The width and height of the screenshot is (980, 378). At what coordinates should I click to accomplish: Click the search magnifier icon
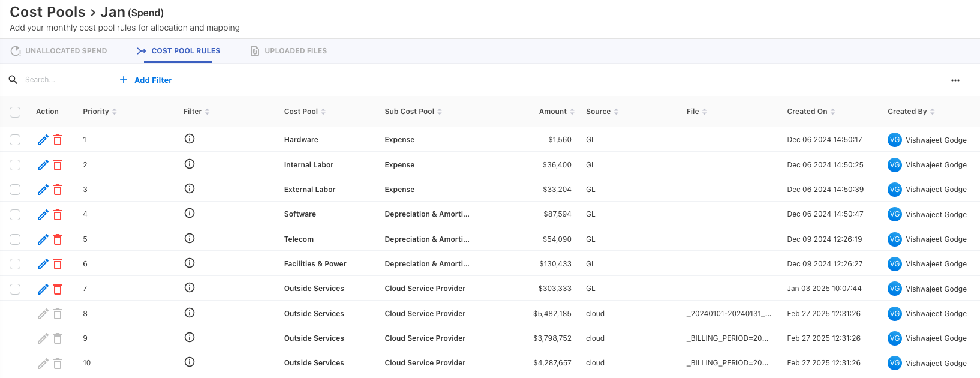(x=13, y=80)
